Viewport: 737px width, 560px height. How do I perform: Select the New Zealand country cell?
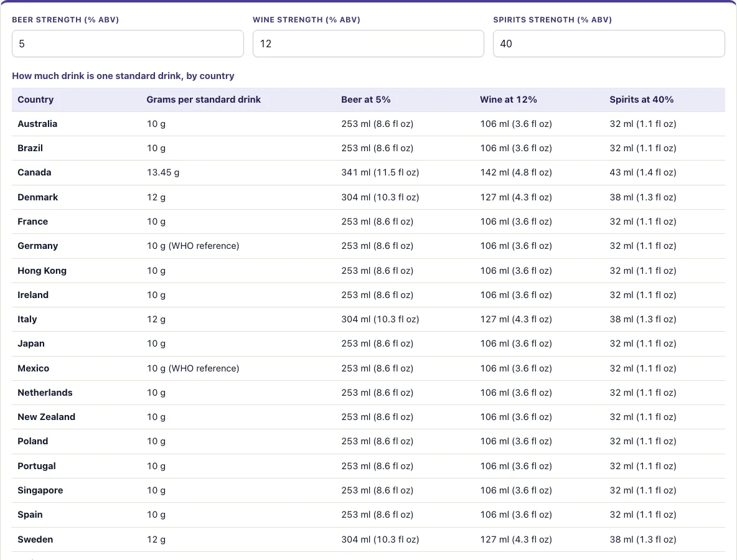(x=47, y=417)
